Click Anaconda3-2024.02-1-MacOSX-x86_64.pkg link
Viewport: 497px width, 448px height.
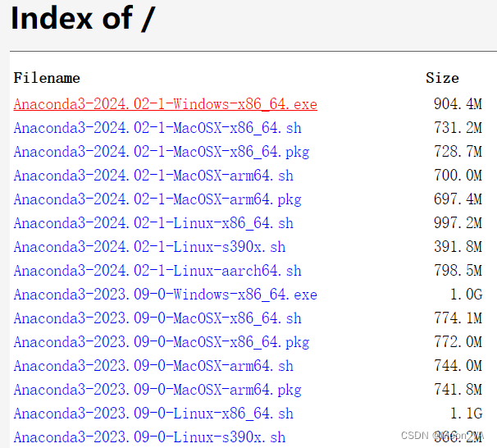tap(162, 152)
